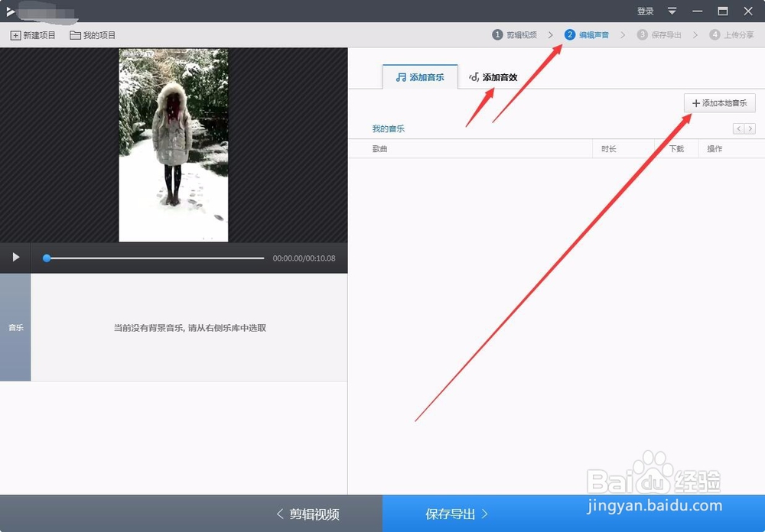
Task: Click the download column icon header
Action: (x=677, y=148)
